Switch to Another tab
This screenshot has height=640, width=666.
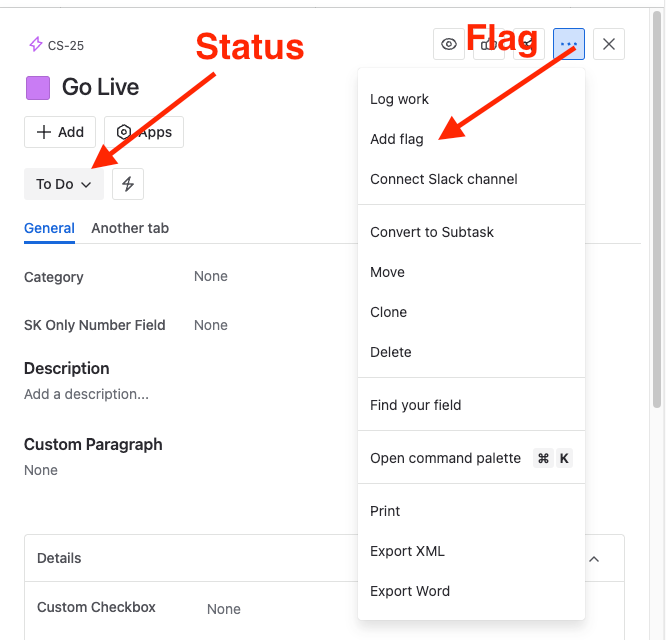pos(130,228)
